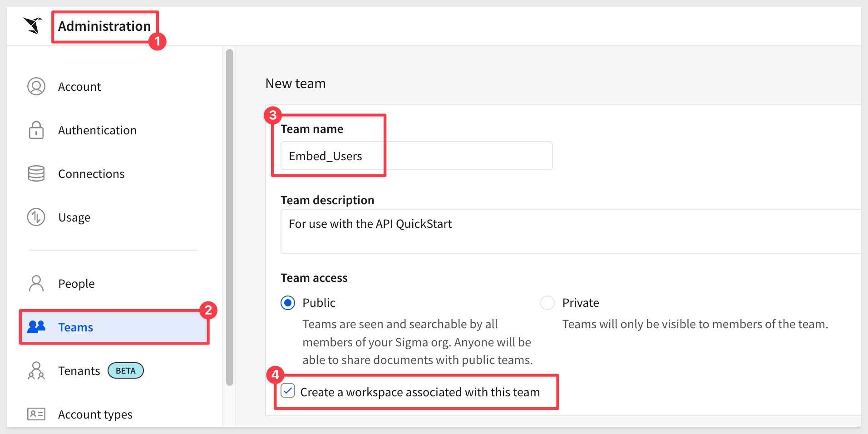Focus the Team name input field
Image resolution: width=868 pixels, height=434 pixels.
(416, 156)
